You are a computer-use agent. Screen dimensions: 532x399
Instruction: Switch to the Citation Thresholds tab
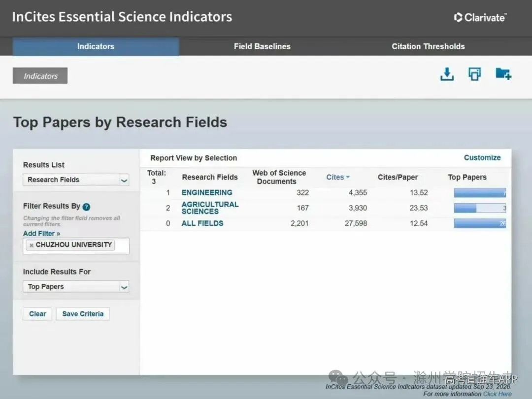[x=428, y=46]
